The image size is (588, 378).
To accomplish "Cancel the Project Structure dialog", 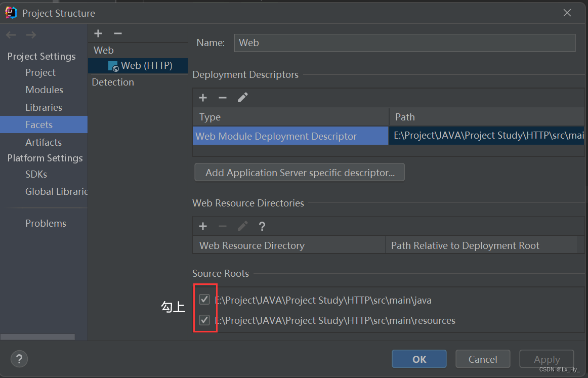I will [x=482, y=359].
